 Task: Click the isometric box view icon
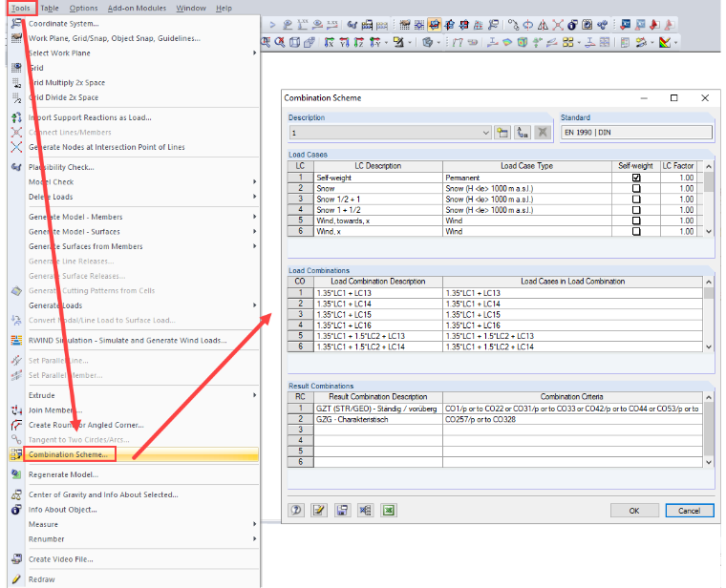(x=294, y=43)
